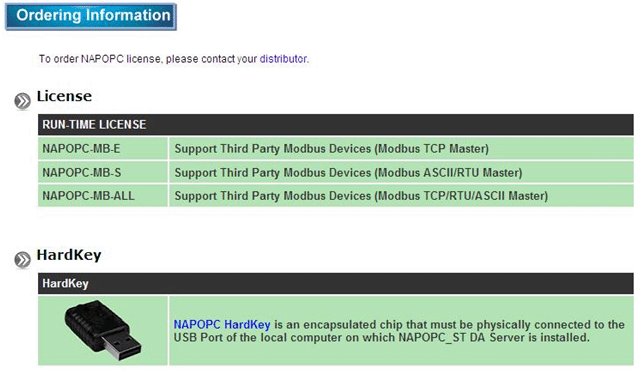Click the HardKey section heading text
This screenshot has height=370, width=640.
(69, 255)
